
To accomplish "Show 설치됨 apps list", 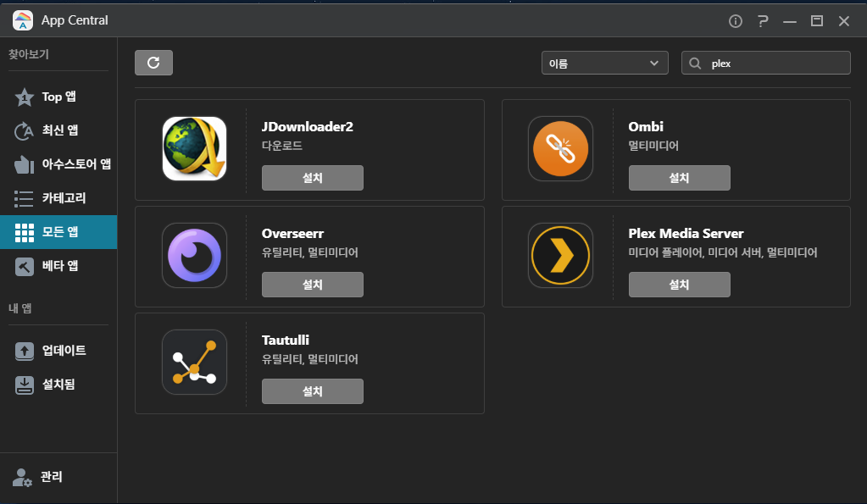I will tap(58, 385).
